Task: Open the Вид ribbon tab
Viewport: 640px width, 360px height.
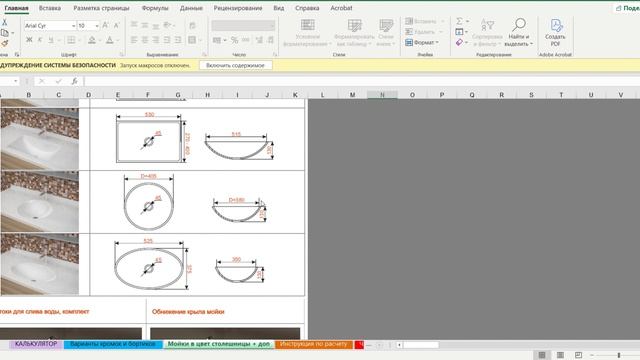Action: click(x=279, y=8)
